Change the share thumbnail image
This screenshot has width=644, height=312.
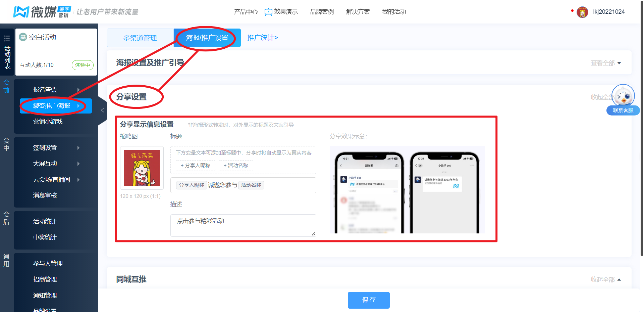(x=142, y=168)
